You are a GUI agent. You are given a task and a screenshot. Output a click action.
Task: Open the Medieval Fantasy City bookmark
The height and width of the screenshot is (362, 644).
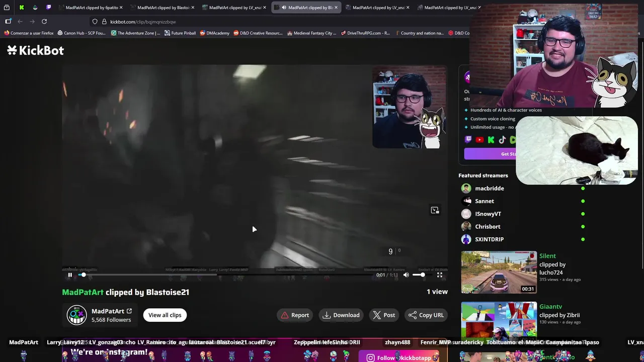(x=312, y=33)
